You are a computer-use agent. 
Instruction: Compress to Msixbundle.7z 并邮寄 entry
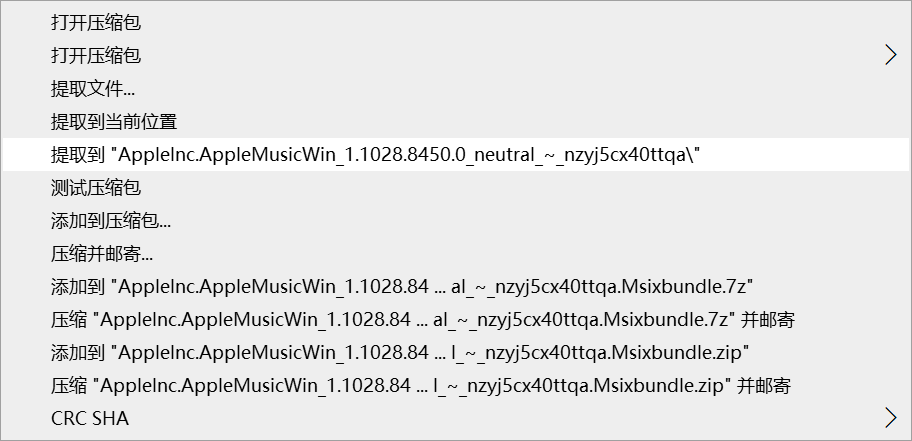point(456,319)
